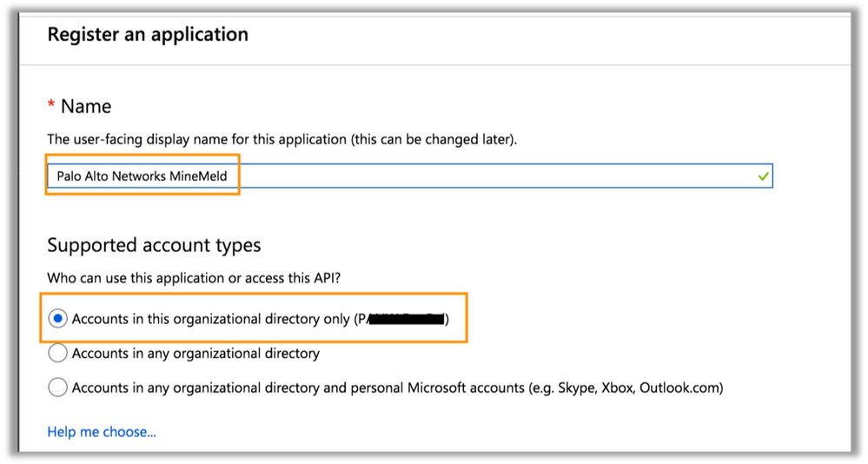868x464 pixels.
Task: Click the 'Supported account types' heading
Action: (x=154, y=246)
